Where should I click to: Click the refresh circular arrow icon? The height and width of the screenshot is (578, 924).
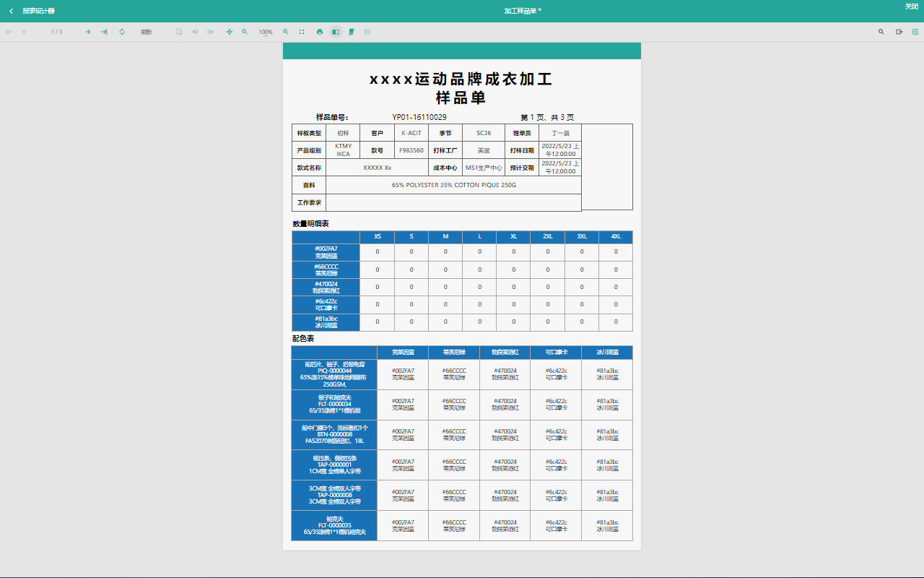coord(122,32)
